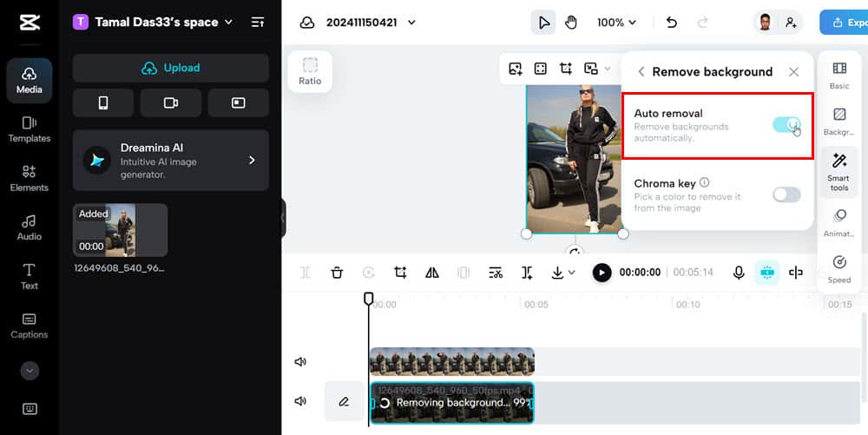The height and width of the screenshot is (435, 868).
Task: Open Dreamina AI image generator card
Action: point(170,161)
